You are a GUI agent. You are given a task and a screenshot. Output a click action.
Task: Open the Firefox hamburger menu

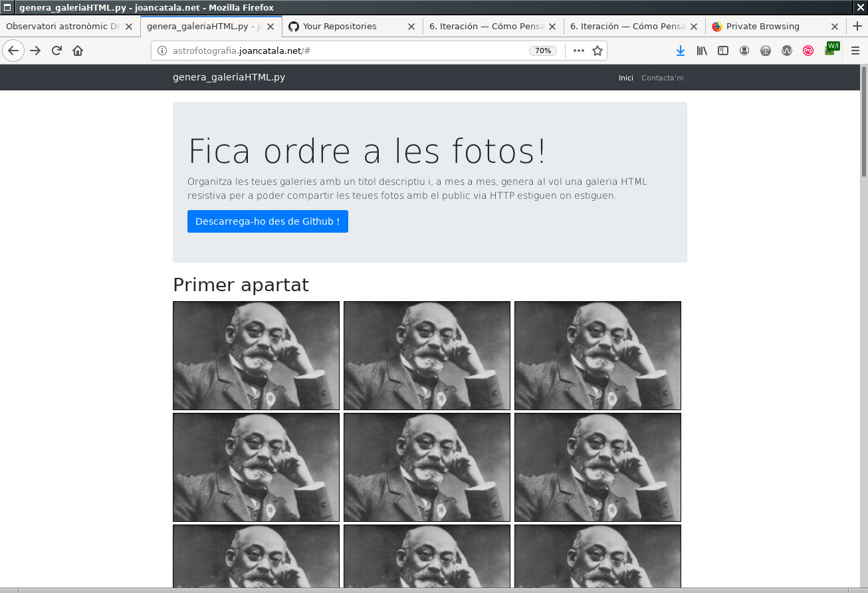[855, 51]
